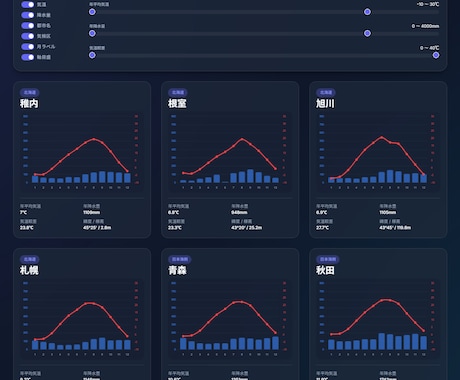Open the 秋田 climate chart
The image size is (460, 380).
[378, 319]
